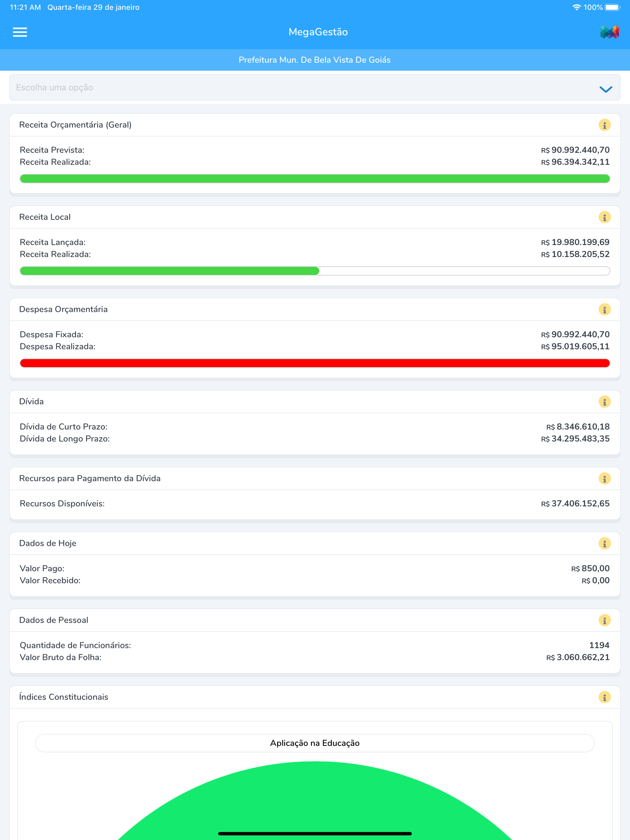Show info for Receita Local card

pos(604,217)
